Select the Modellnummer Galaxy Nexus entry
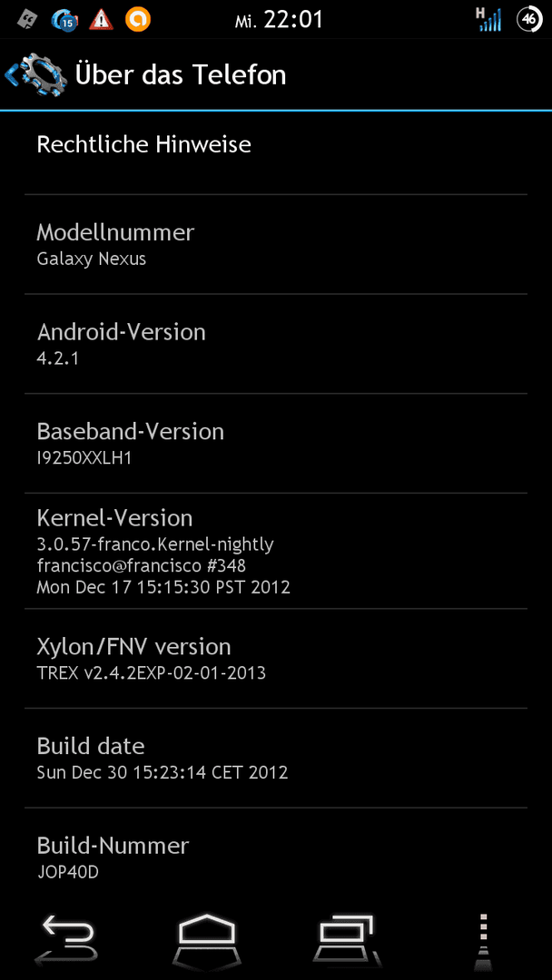The image size is (552, 980). (276, 244)
